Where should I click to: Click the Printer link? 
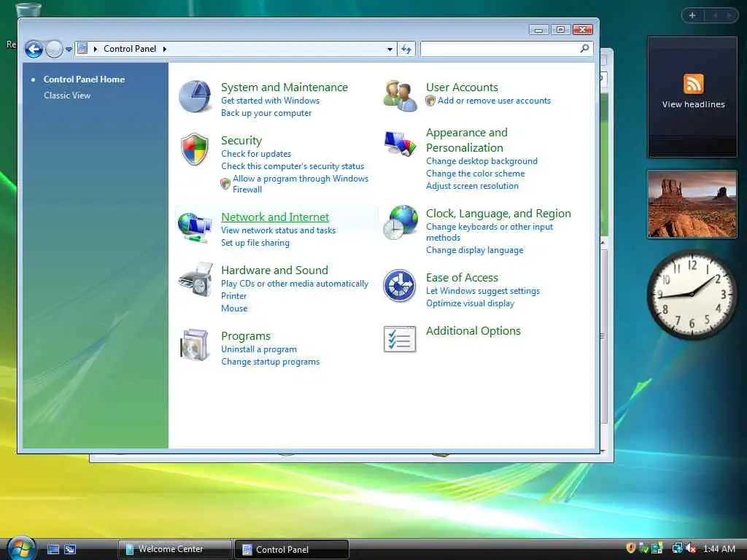[234, 296]
